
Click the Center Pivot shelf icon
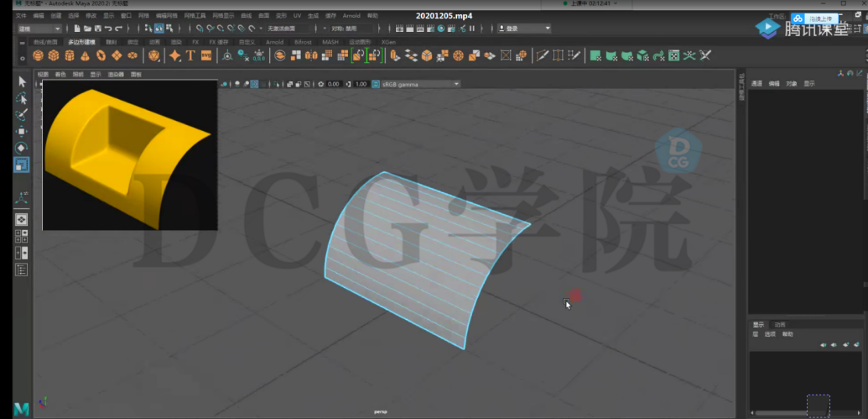[x=227, y=55]
